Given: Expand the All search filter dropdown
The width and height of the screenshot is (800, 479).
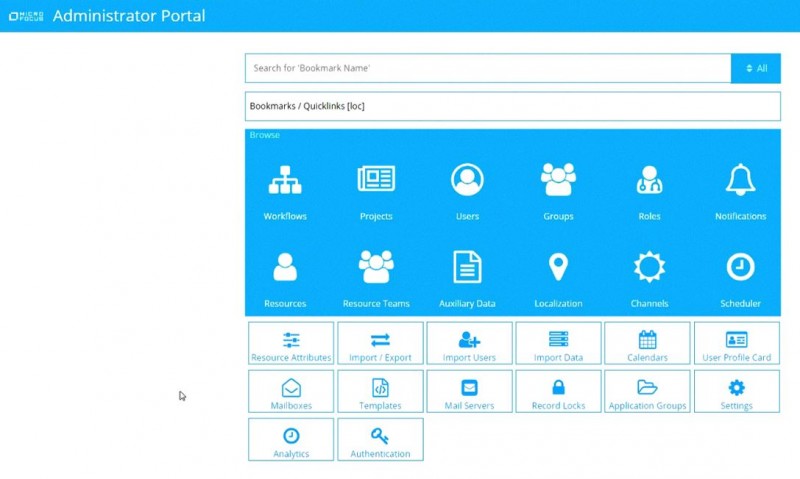Looking at the screenshot, I should coord(756,68).
